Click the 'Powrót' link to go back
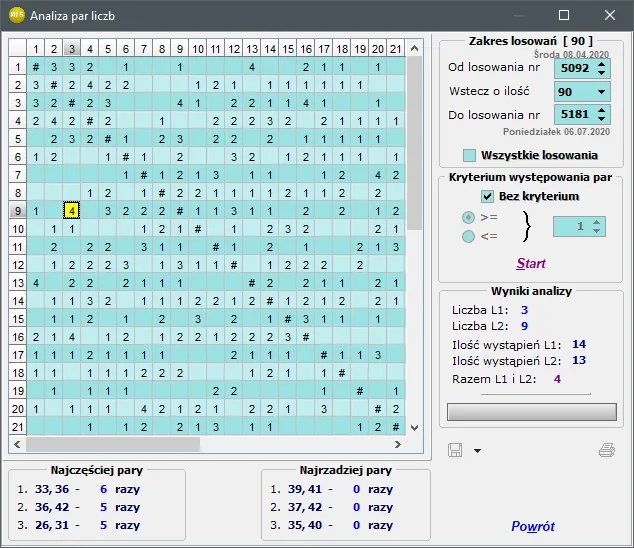This screenshot has width=634, height=548. [532, 526]
